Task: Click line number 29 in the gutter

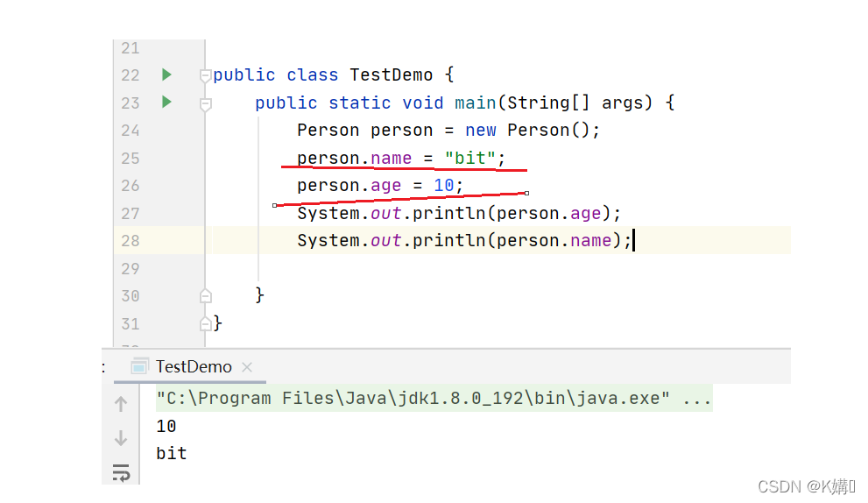Action: [x=131, y=269]
